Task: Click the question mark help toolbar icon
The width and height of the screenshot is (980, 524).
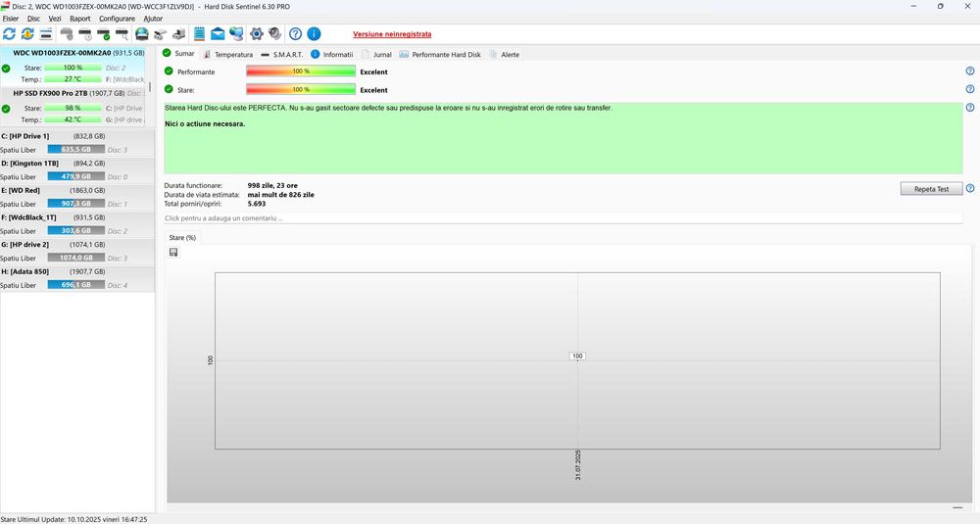Action: coord(296,33)
